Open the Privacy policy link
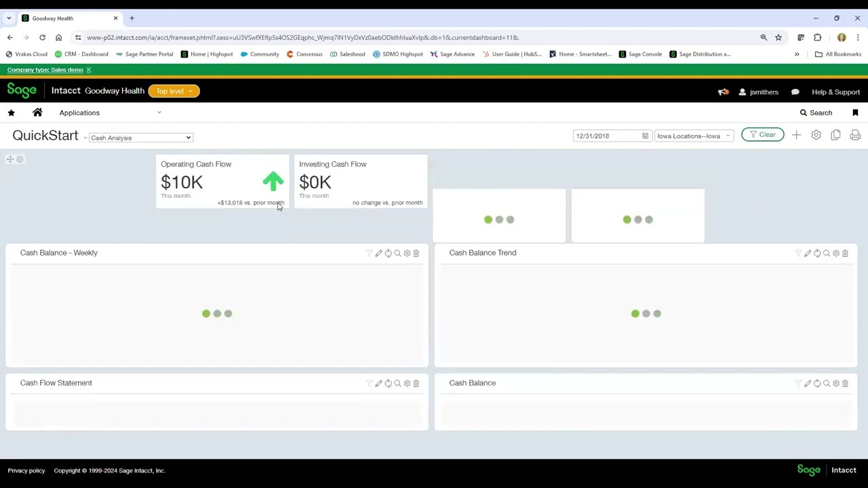The image size is (868, 488). (26, 470)
